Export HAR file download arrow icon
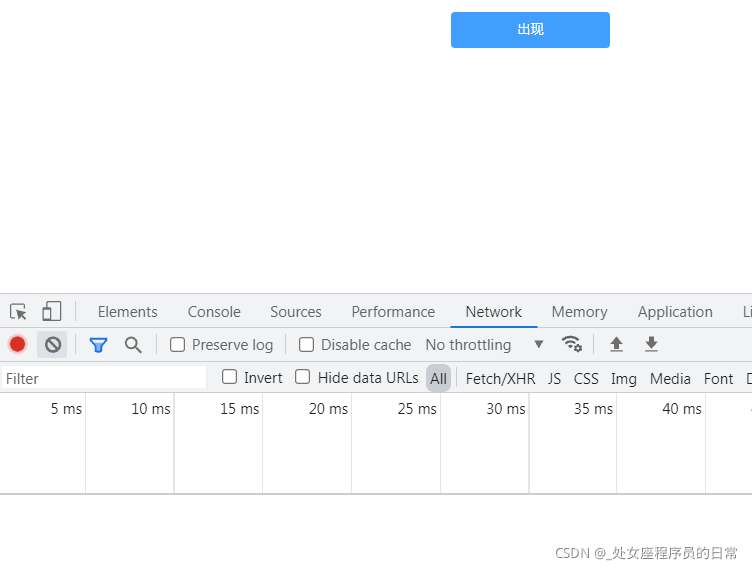 [651, 344]
